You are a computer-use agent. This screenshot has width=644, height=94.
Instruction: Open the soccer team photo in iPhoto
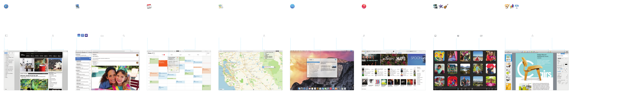pos(452,69)
